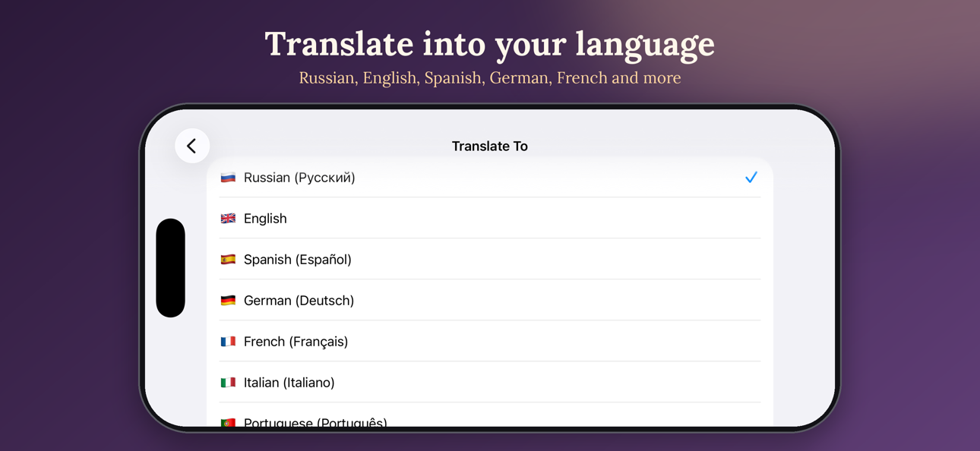Image resolution: width=980 pixels, height=451 pixels.
Task: Click the Russian flag icon
Action: (x=228, y=178)
